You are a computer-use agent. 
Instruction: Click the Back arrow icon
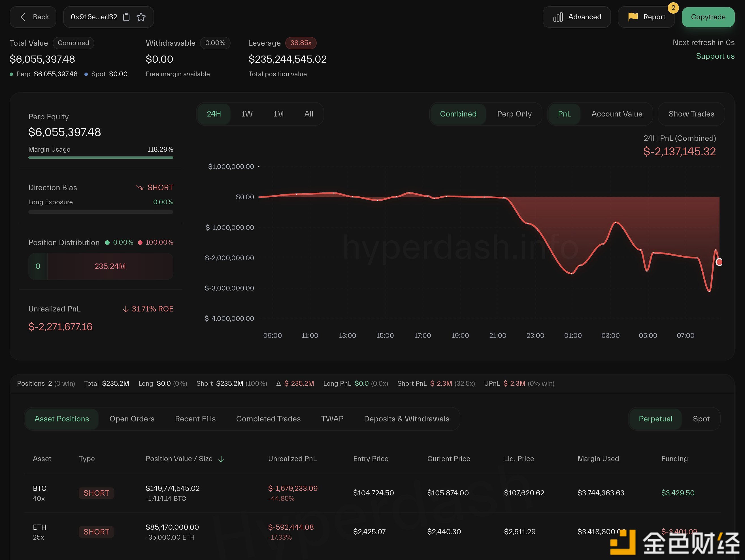[23, 17]
